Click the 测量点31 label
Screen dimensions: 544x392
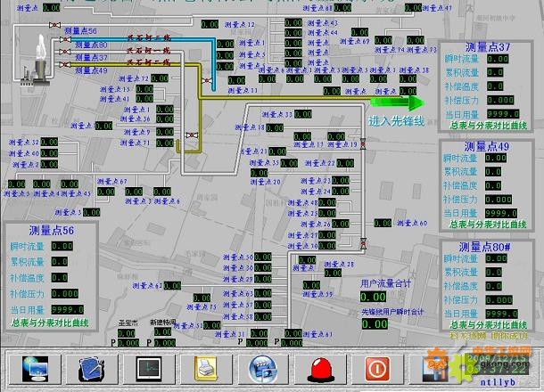click(230, 334)
